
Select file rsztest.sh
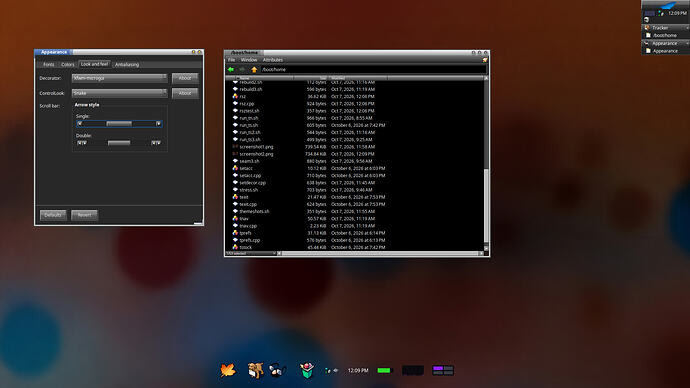(x=249, y=111)
